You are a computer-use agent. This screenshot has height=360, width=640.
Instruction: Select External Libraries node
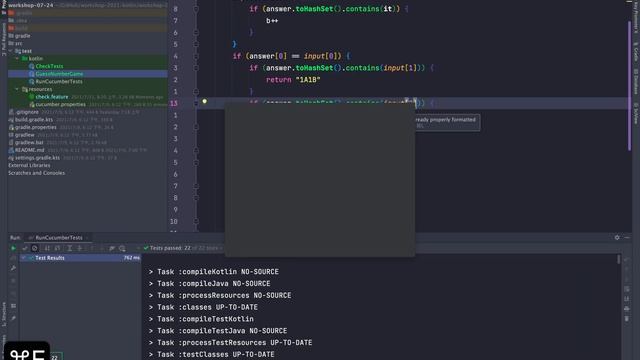click(x=29, y=165)
